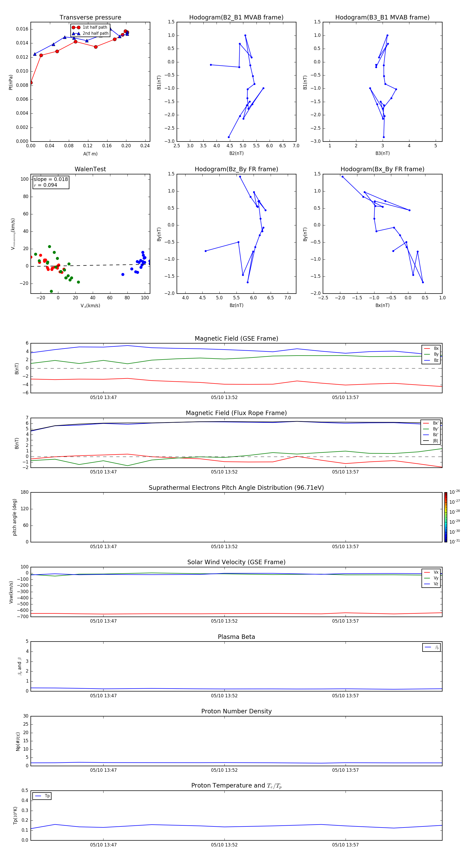Viewport: 473px width, 868px height.
Task: Click 'Vy' in the Solar Wind Velocity legend
Action: pos(436,578)
